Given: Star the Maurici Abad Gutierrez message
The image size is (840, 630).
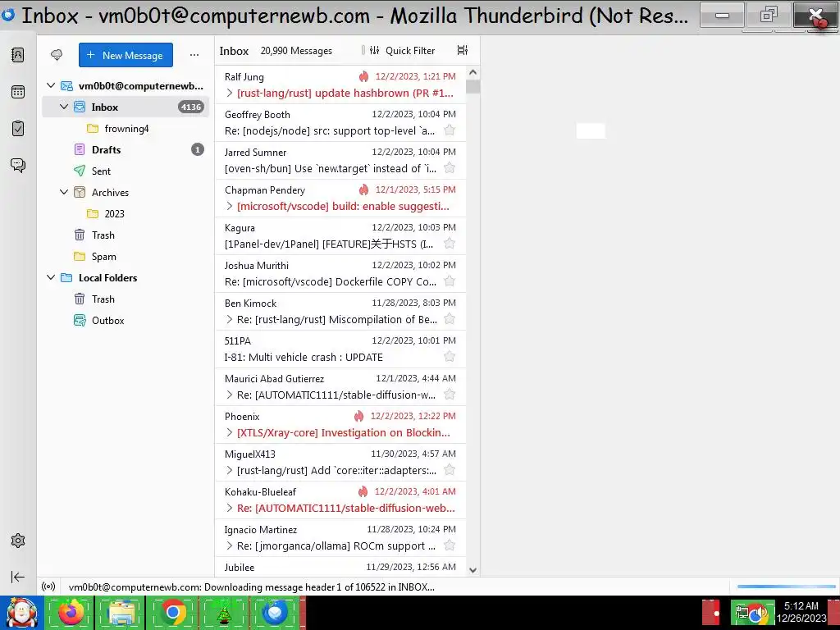Looking at the screenshot, I should pos(450,395).
